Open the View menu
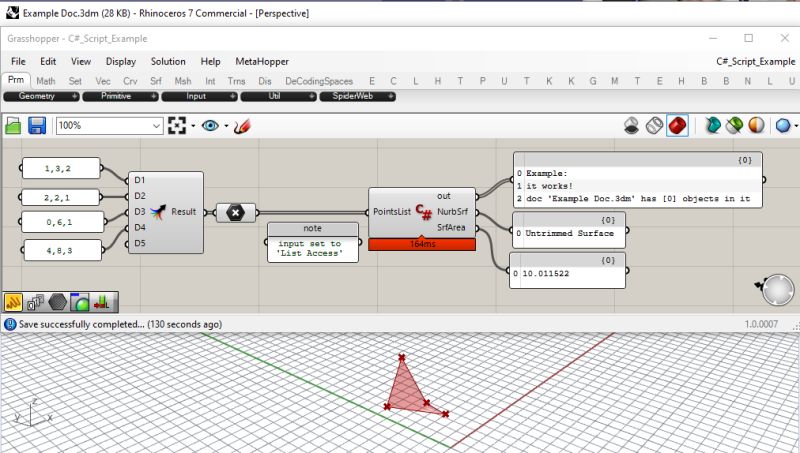 [x=81, y=61]
